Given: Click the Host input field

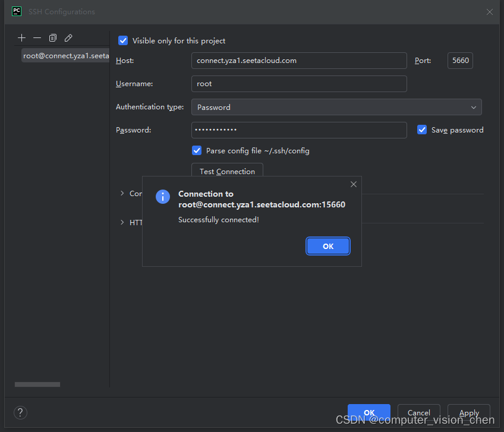Looking at the screenshot, I should (x=300, y=61).
